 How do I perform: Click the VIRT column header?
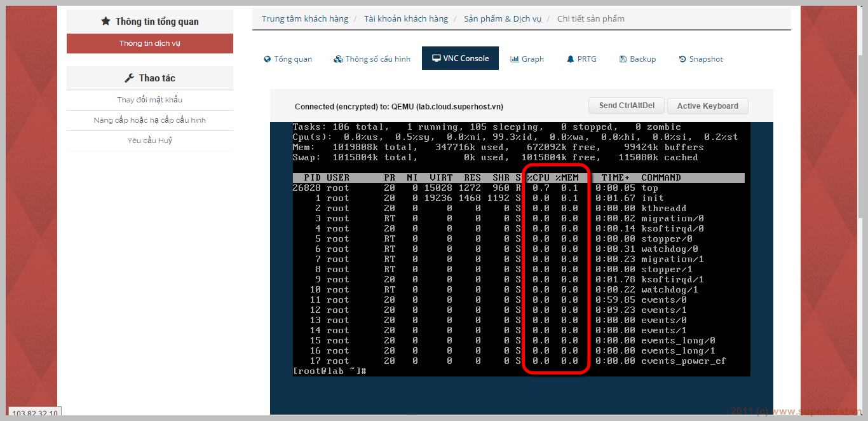point(441,178)
